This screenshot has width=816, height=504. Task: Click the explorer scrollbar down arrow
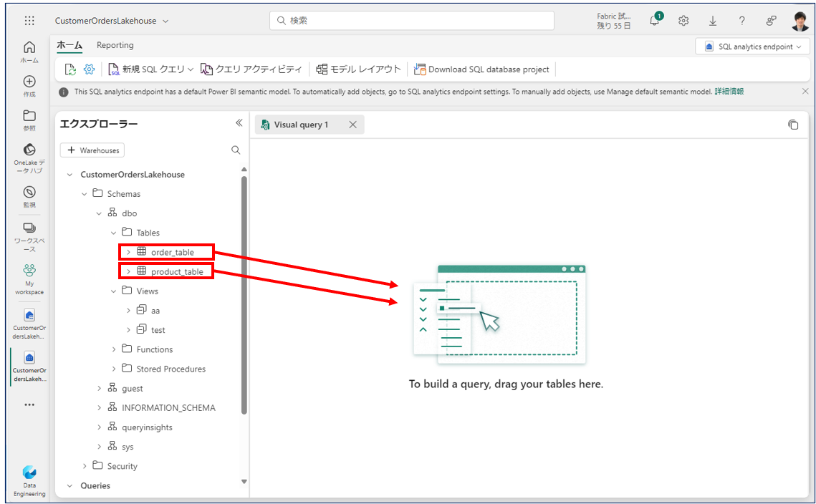[244, 482]
